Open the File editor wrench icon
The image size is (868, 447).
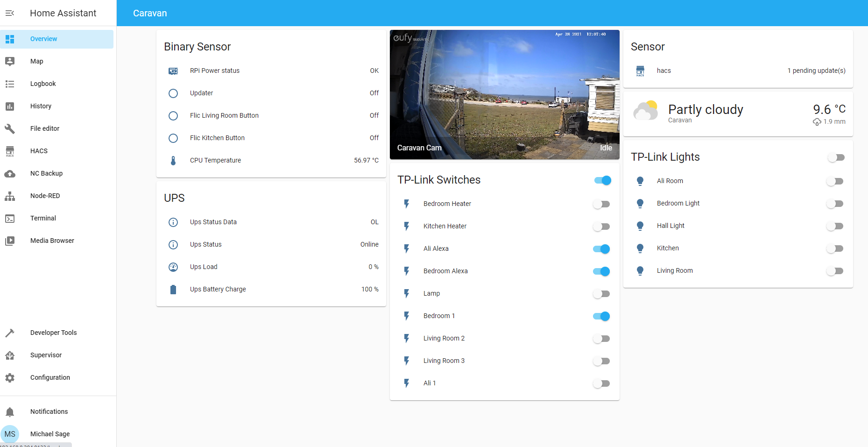pos(10,128)
